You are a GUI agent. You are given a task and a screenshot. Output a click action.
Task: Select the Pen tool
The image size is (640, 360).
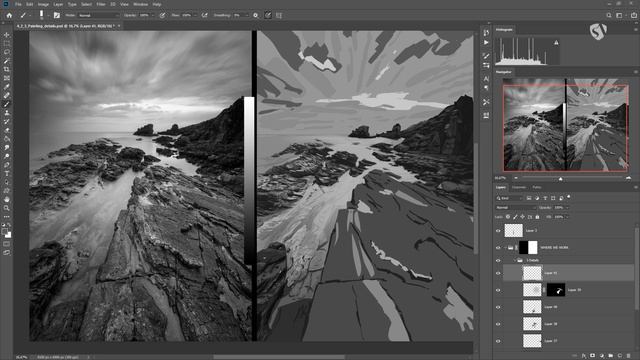tap(7, 165)
